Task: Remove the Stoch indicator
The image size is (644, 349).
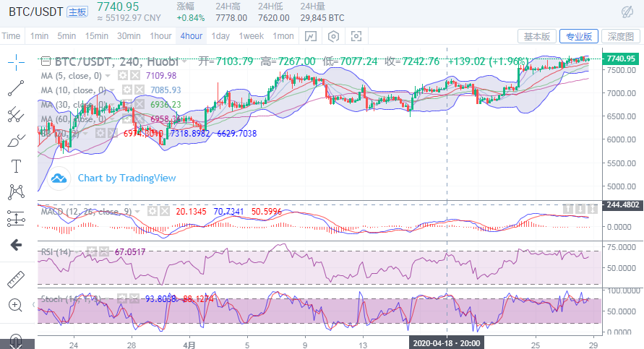Action: (134, 299)
